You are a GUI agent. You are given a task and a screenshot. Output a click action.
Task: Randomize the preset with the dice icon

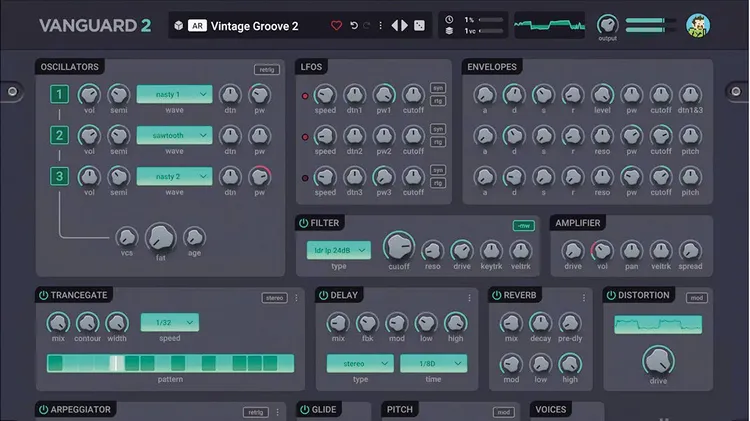[419, 25]
